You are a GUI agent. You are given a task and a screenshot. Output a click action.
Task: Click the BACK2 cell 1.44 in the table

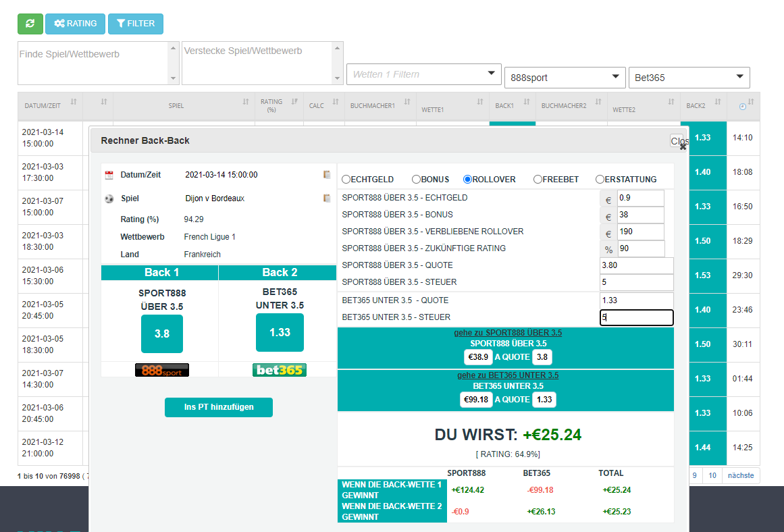pos(702,448)
